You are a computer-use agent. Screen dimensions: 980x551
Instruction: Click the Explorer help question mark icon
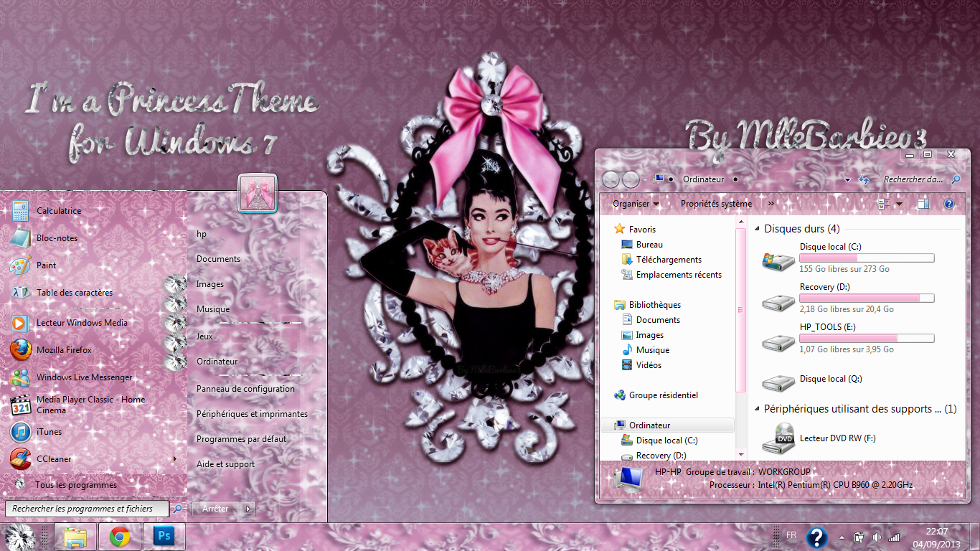948,204
